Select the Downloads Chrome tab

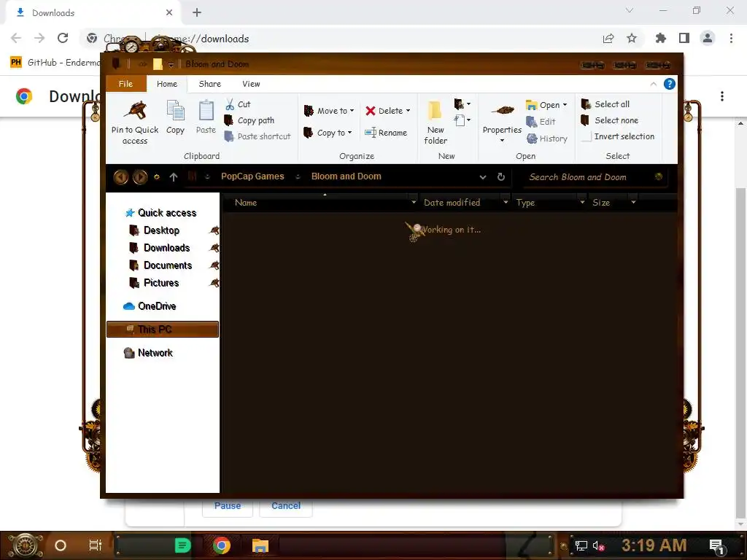[93, 13]
